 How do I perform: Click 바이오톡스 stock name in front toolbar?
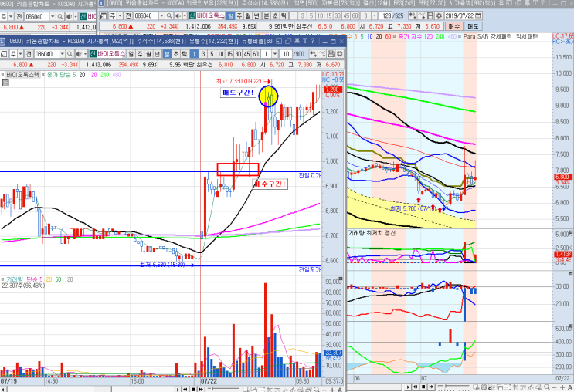click(111, 54)
